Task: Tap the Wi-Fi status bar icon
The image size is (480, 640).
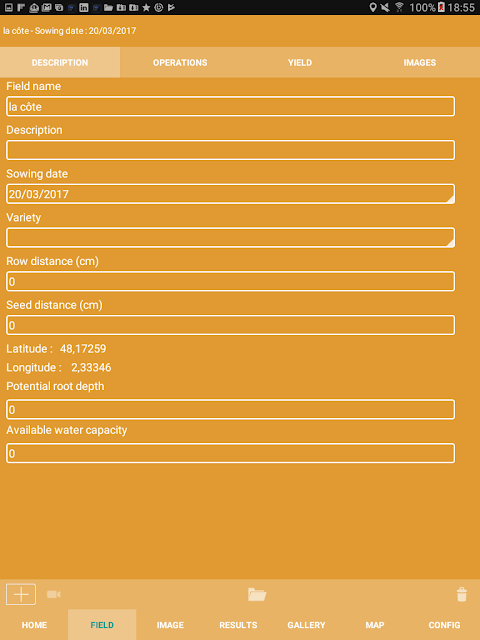Action: pos(399,7)
